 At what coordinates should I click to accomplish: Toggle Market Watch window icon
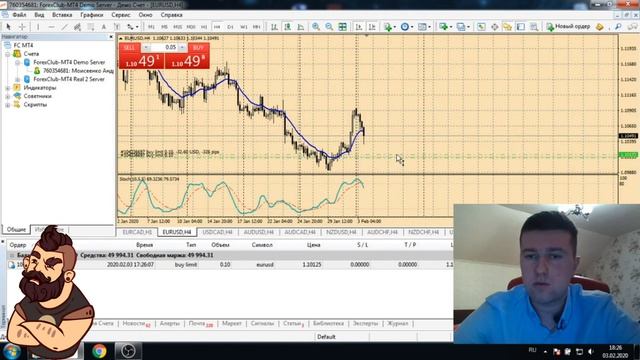(481, 27)
